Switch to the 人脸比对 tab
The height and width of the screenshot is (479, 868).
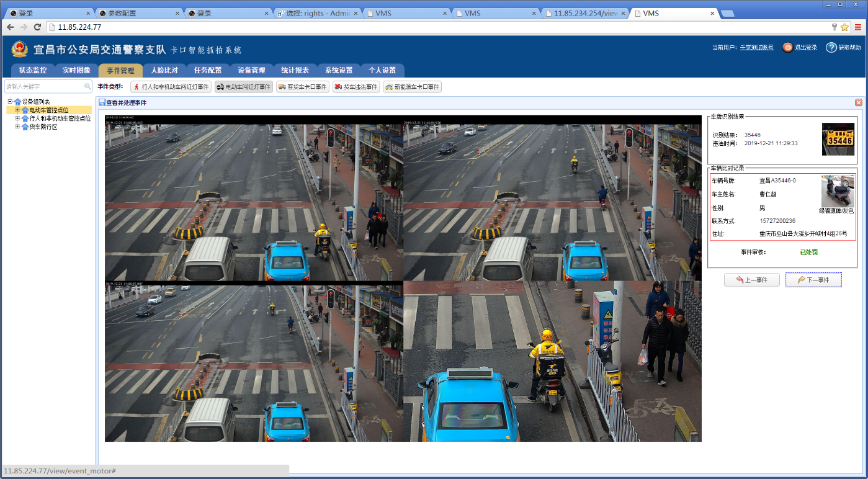[164, 71]
